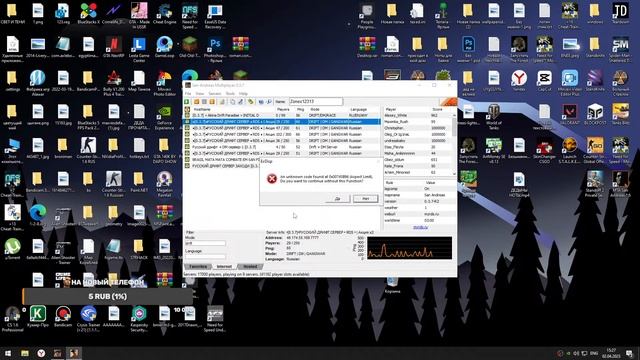The height and width of the screenshot is (360, 640).
Task: Open Bandicam desktop shortcut in bottom row
Action: (x=63, y=317)
